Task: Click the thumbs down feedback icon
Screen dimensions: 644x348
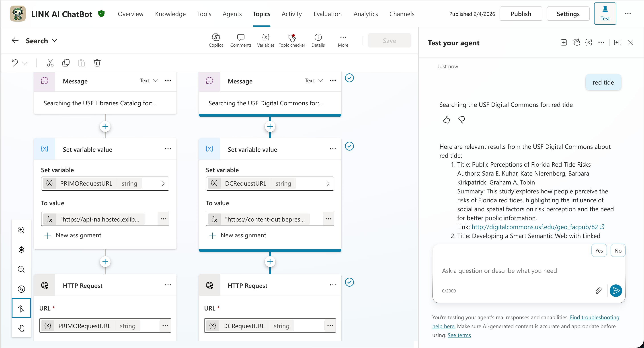Action: pyautogui.click(x=461, y=120)
